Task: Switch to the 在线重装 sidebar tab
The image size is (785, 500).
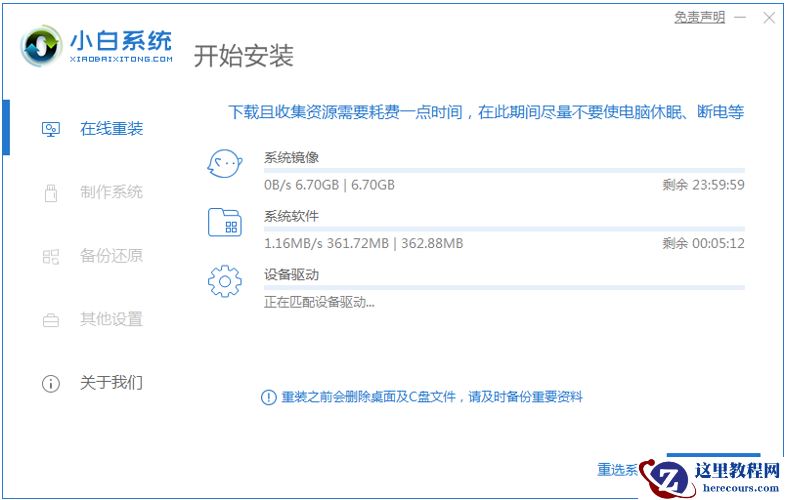Action: pyautogui.click(x=111, y=129)
